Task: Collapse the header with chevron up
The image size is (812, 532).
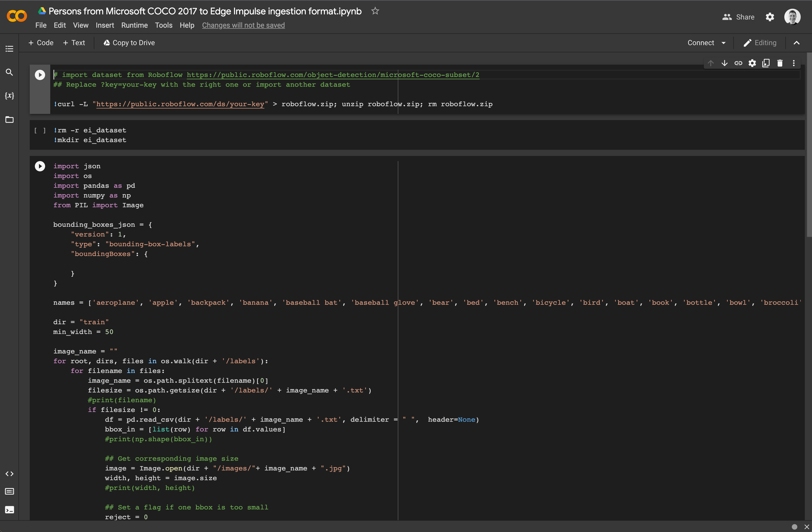Action: click(x=796, y=43)
